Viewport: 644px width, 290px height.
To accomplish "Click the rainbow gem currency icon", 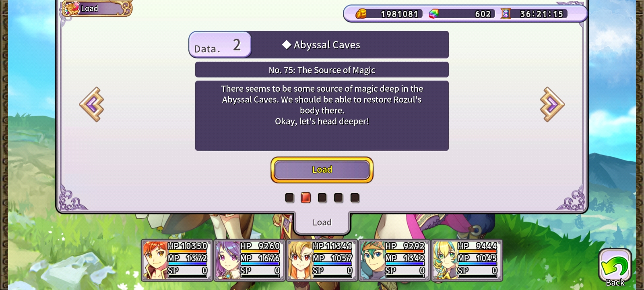I will click(433, 14).
